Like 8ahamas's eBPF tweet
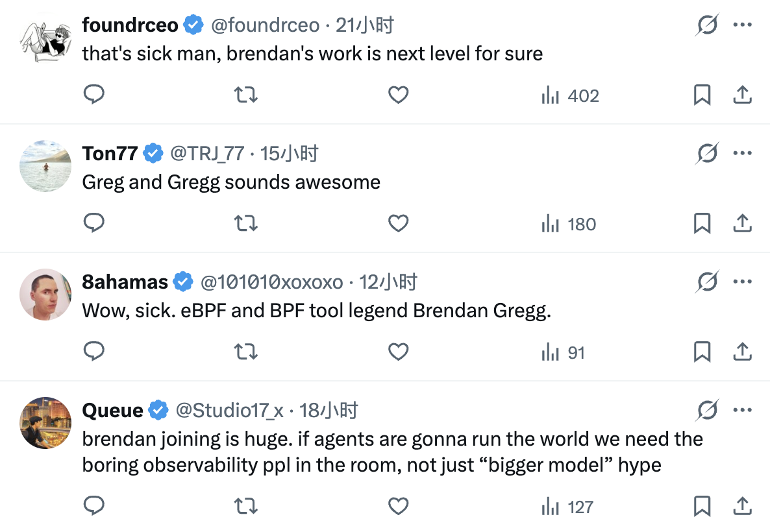This screenshot has width=770, height=532. 398,352
